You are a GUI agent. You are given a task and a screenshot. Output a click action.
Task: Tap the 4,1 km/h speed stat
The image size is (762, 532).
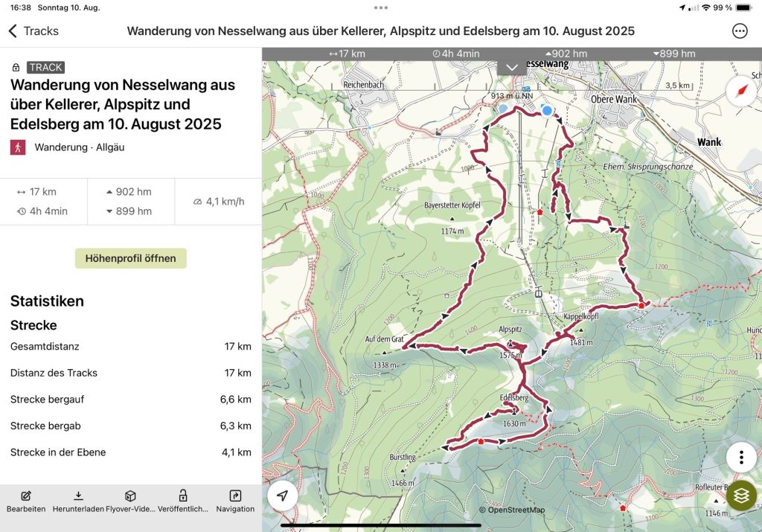tap(219, 202)
